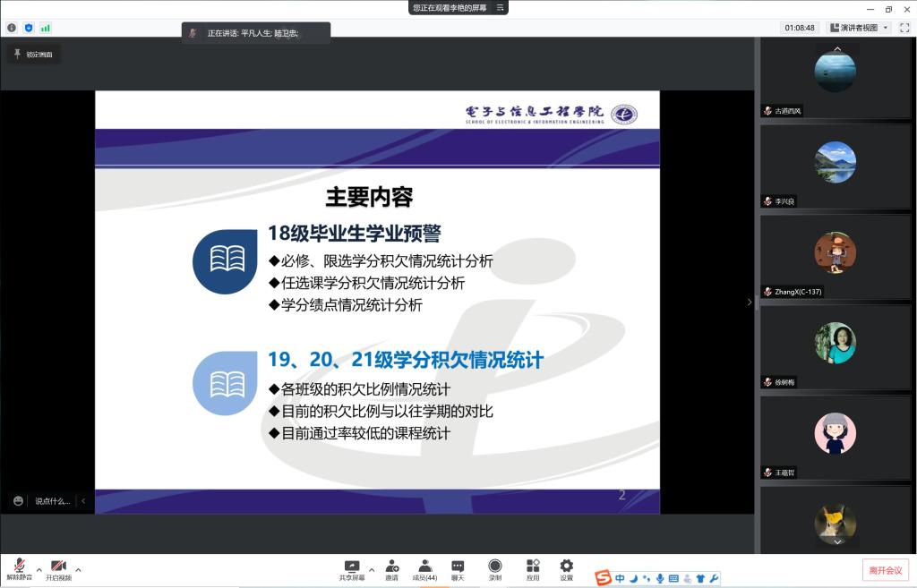Click the meeting info icon at top left
This screenshot has width=917, height=588.
(12, 28)
